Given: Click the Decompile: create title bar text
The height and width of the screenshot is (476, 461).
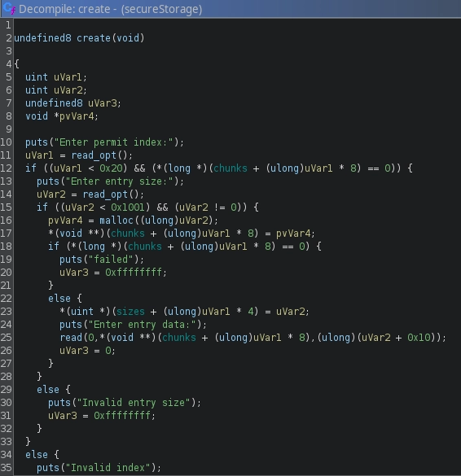Looking at the screenshot, I should (111, 9).
